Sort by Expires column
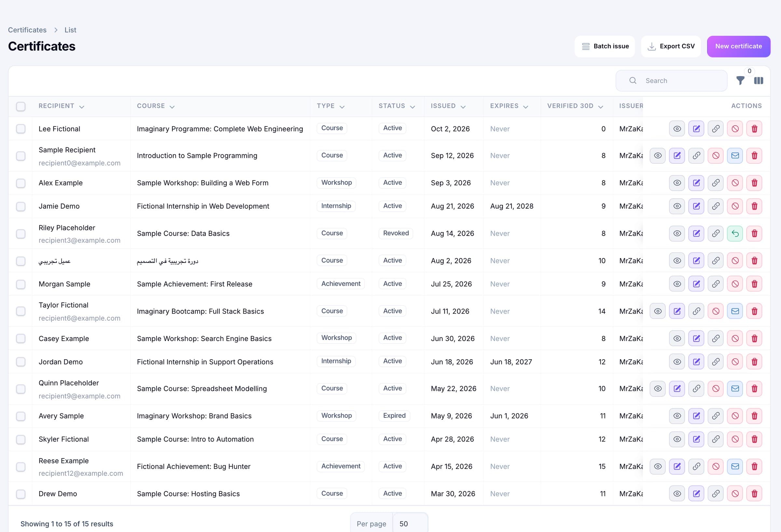The height and width of the screenshot is (532, 781). click(x=509, y=106)
